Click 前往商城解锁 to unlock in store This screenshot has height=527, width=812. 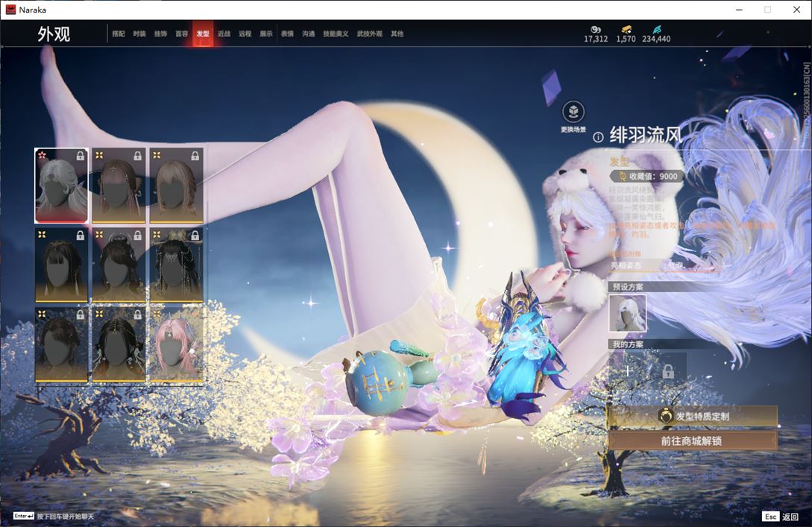[693, 441]
